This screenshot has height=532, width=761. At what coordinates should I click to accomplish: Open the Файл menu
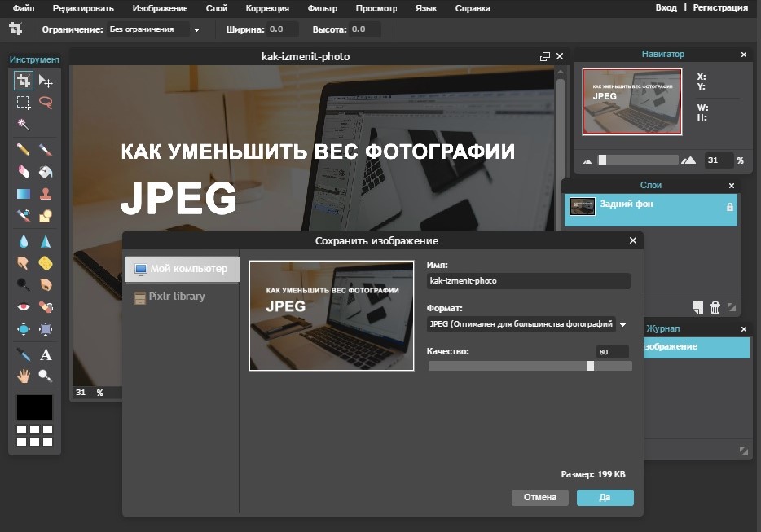[24, 8]
